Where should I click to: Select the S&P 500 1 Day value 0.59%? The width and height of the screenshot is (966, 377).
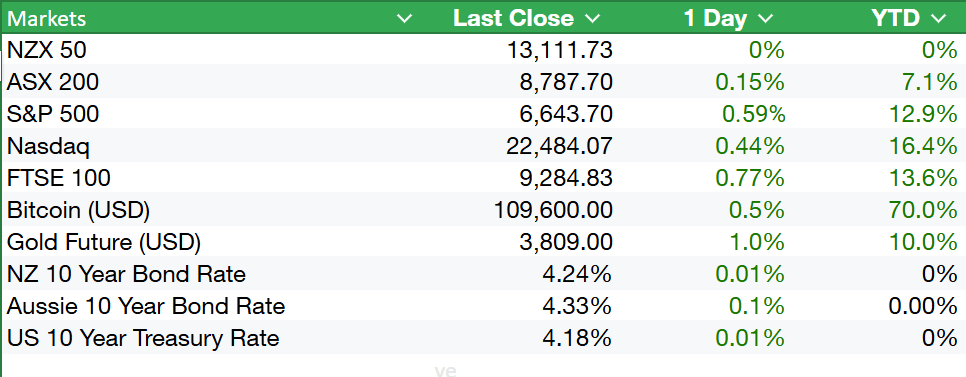753,114
